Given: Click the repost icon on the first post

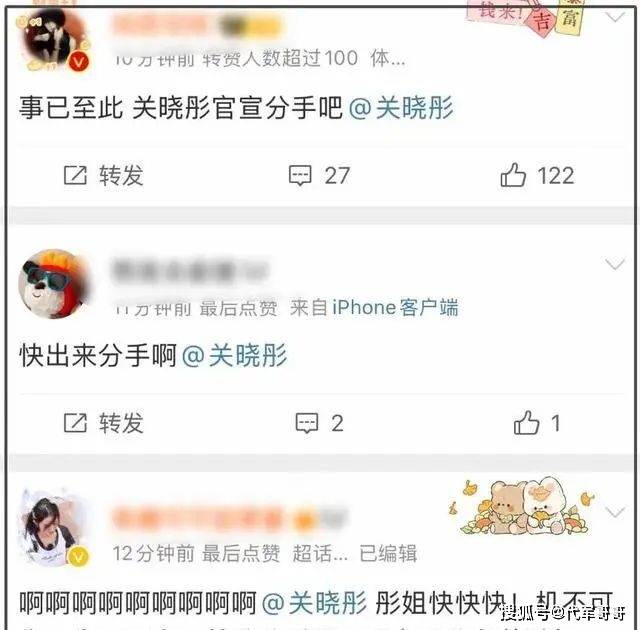Looking at the screenshot, I should [x=76, y=175].
